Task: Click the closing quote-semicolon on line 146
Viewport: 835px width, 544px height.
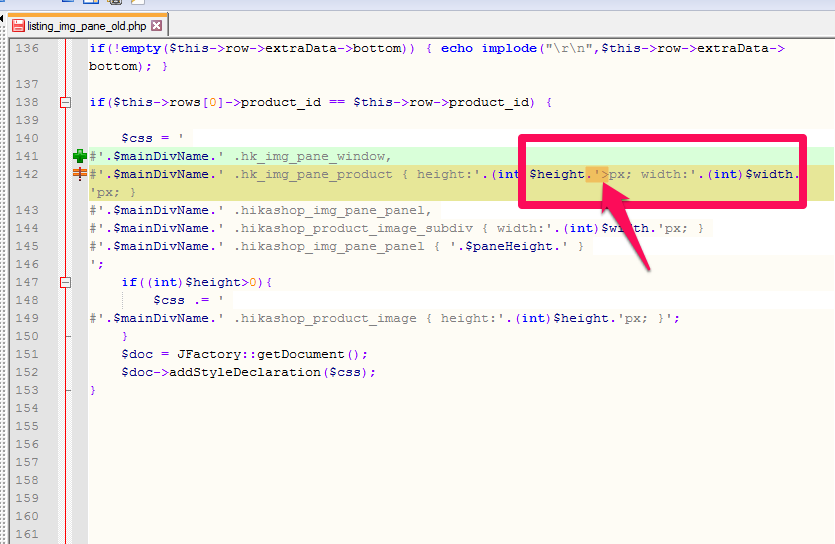Action: pyautogui.click(x=96, y=264)
